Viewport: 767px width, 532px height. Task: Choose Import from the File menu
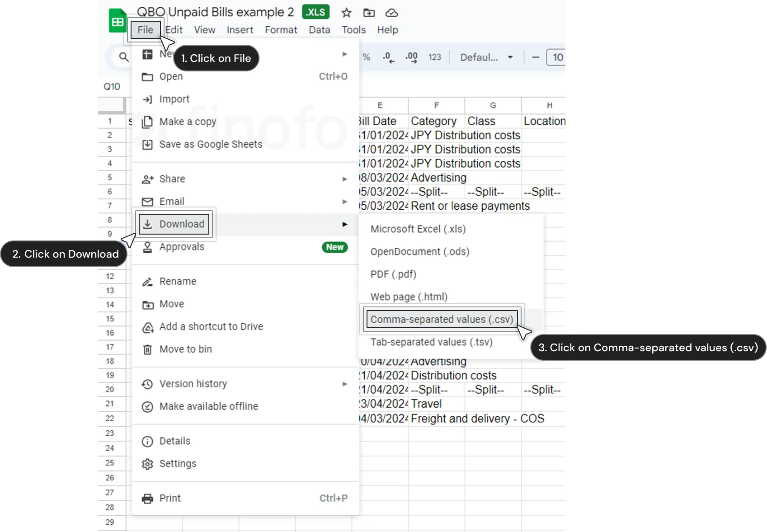(245, 99)
